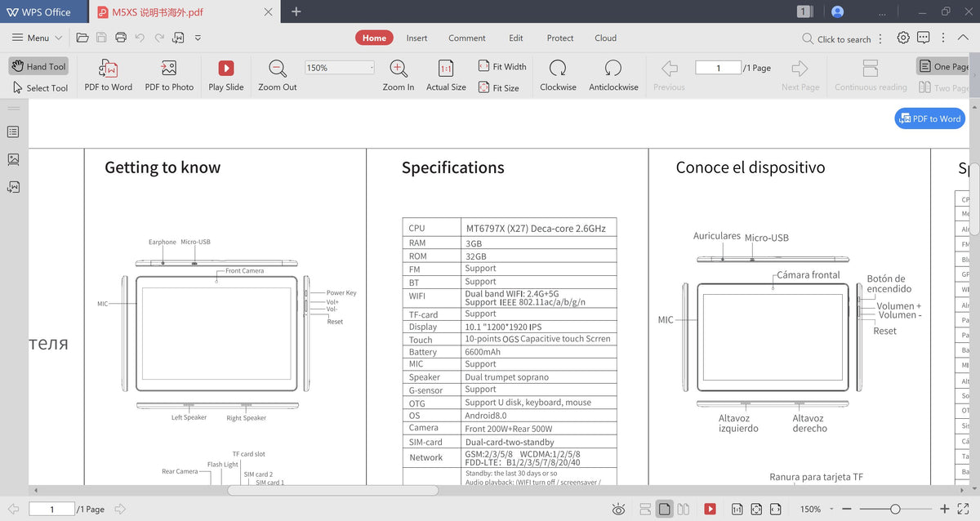Select the PDF to Photo tool
Screen dimensions: 980x521
(169, 76)
